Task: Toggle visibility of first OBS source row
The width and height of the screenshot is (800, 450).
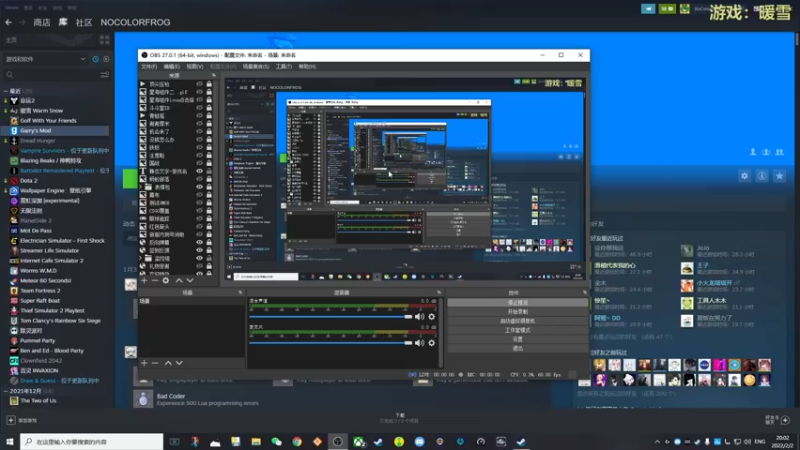Action: [199, 84]
